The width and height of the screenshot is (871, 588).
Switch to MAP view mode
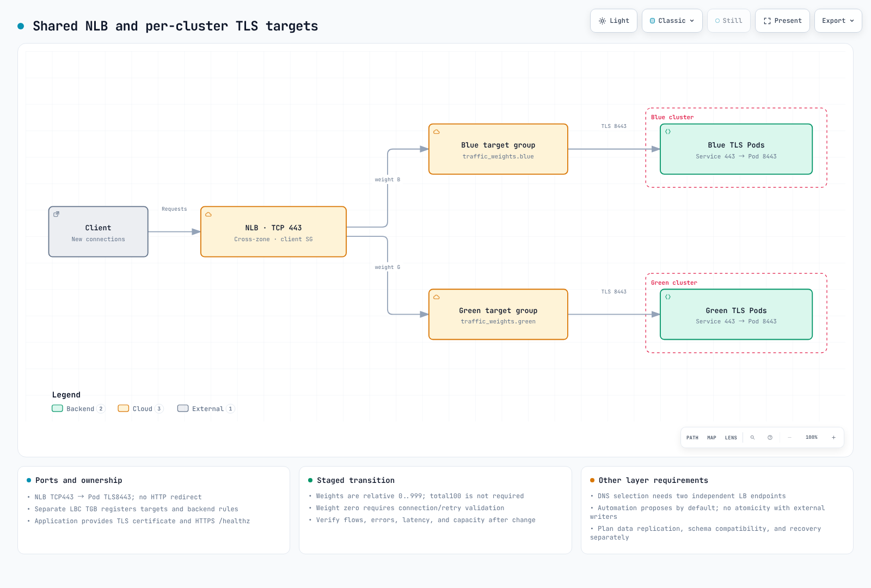[711, 438]
